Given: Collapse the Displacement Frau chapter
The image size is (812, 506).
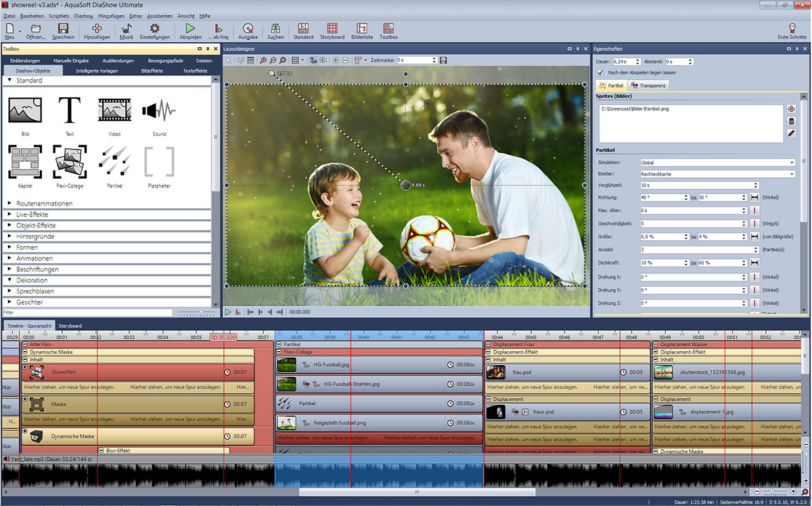Looking at the screenshot, I should [x=489, y=344].
